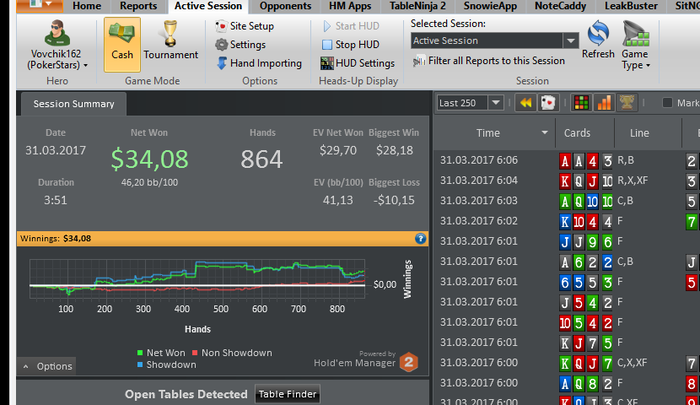Image resolution: width=700 pixels, height=405 pixels.
Task: Select the hand J J 9 6
Action: click(x=566, y=241)
